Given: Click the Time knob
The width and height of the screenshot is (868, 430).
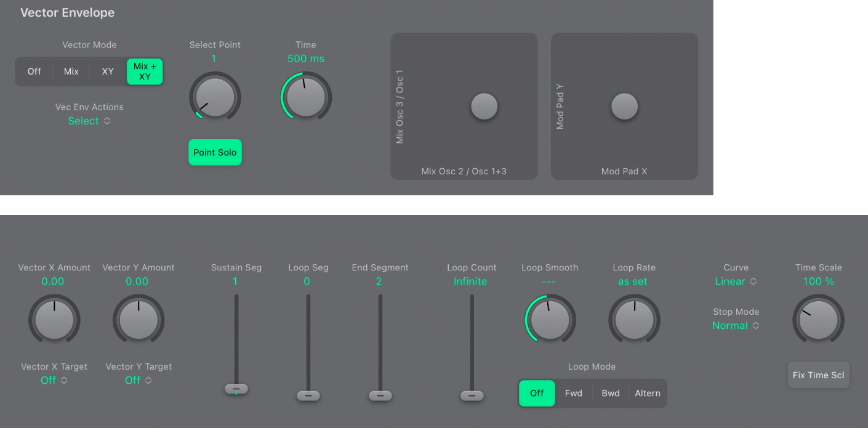Looking at the screenshot, I should tap(306, 97).
